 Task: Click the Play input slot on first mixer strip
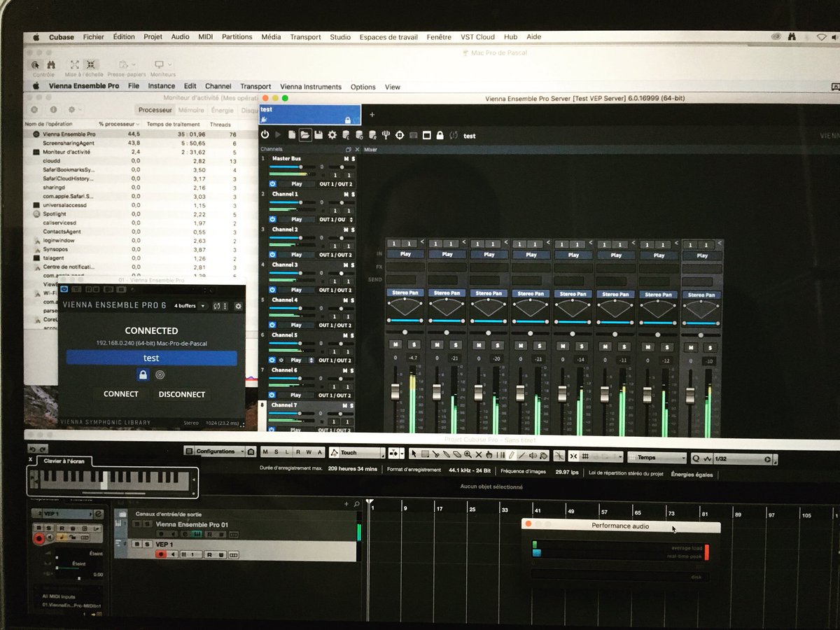[x=405, y=254]
